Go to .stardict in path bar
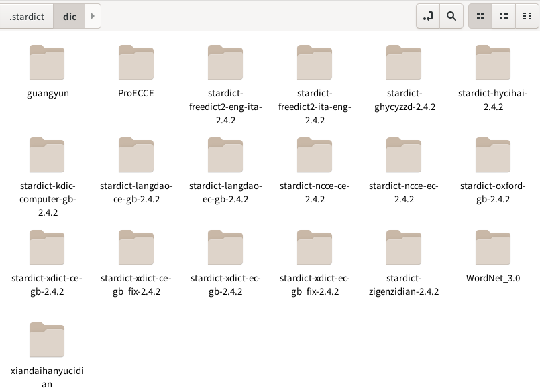 click(x=27, y=17)
